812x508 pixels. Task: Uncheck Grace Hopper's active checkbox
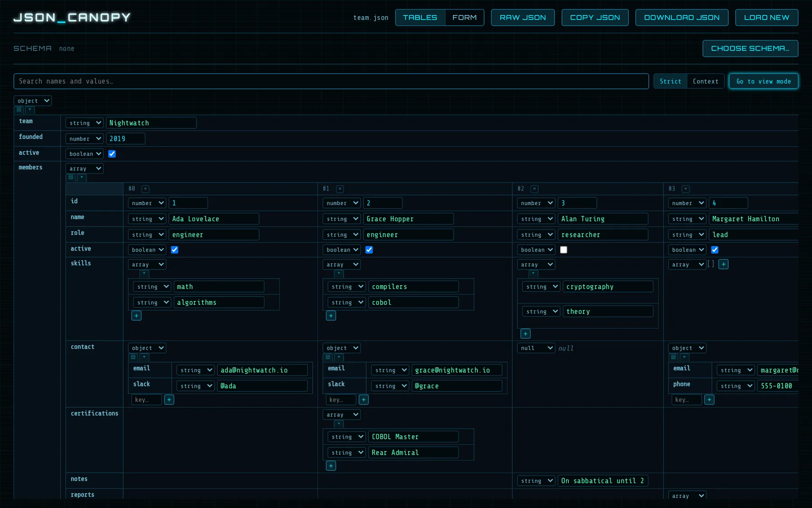click(x=369, y=250)
